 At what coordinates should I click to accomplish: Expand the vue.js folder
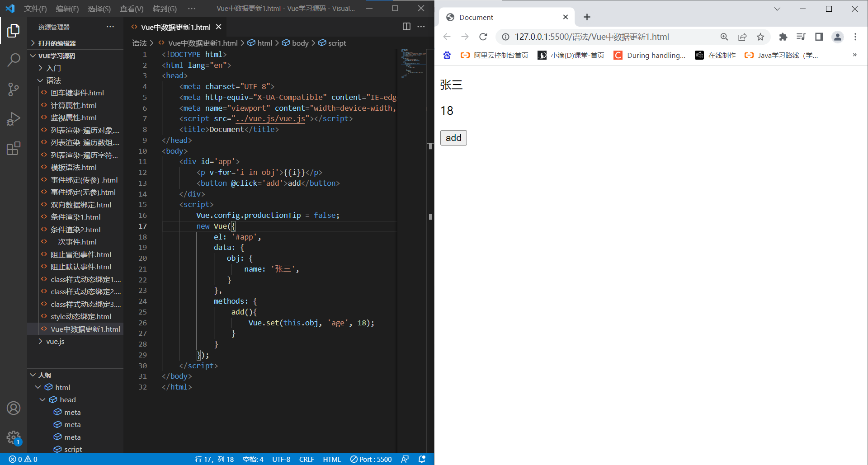tap(75, 342)
